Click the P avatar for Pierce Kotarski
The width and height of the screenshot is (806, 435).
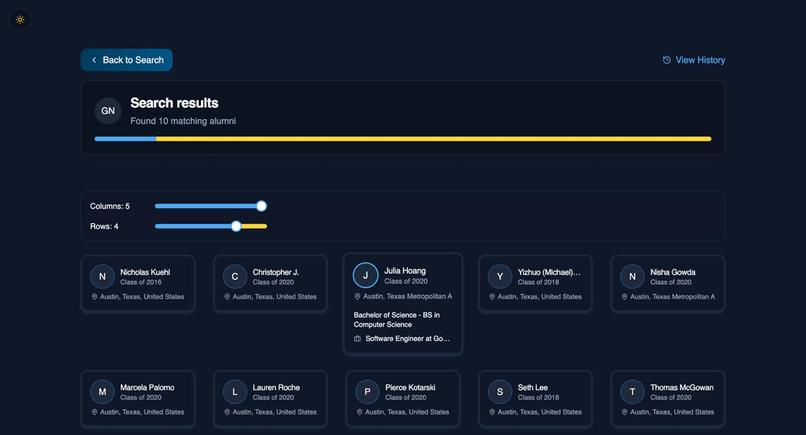pos(368,392)
